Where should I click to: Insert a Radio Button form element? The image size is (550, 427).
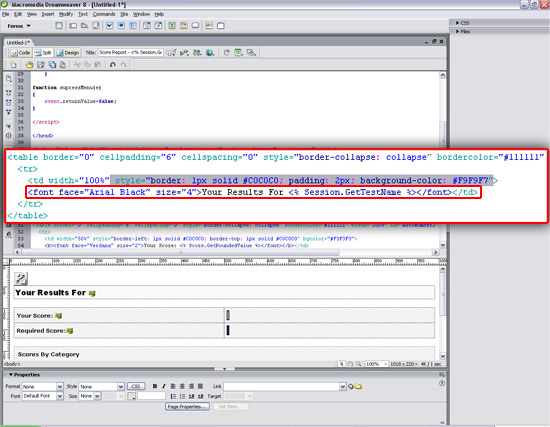pos(121,26)
